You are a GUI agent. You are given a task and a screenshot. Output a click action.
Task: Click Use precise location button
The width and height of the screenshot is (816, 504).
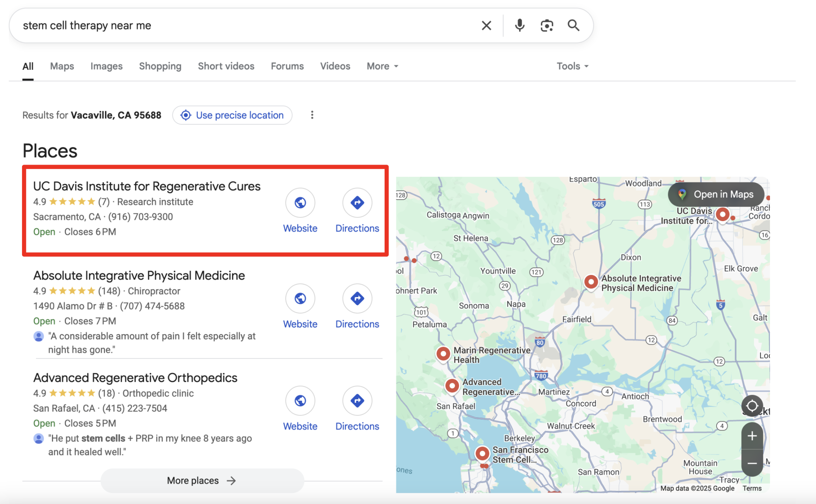coord(232,115)
